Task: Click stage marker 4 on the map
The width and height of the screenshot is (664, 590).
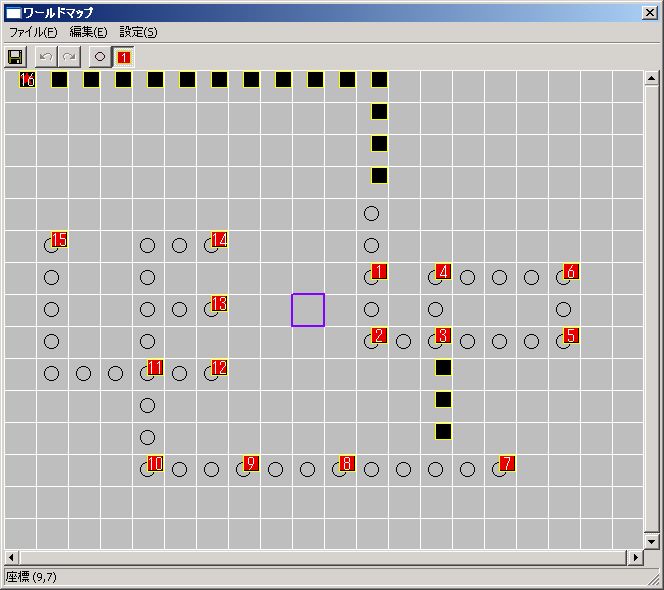Action: point(443,271)
